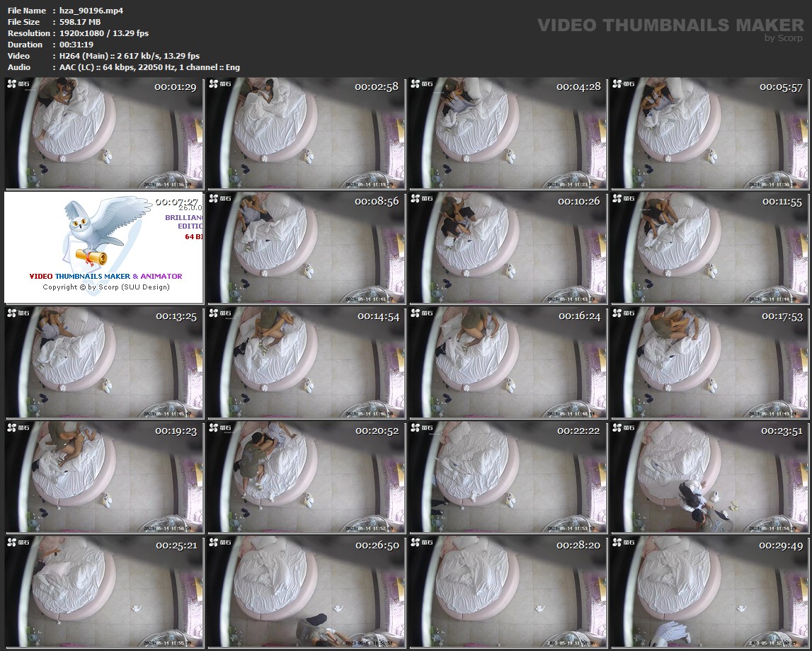Click the file size value 598.17 MB

point(80,22)
